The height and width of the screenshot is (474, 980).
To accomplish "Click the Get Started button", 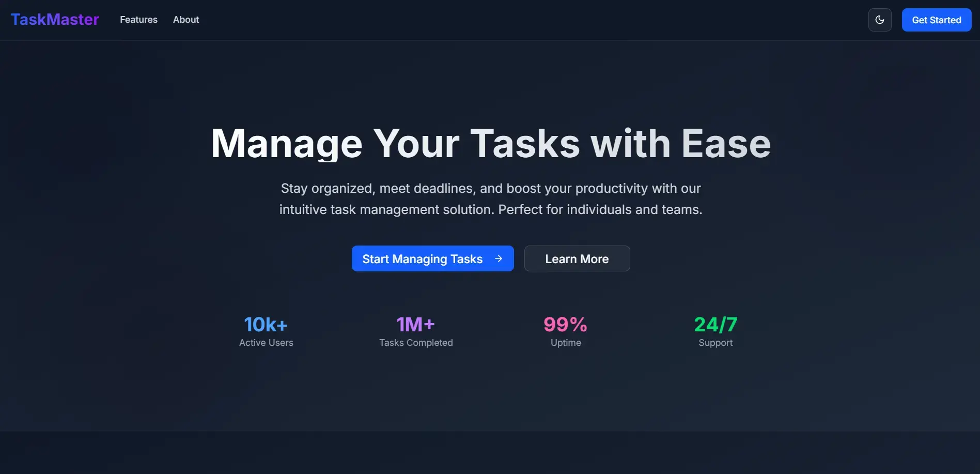I will pyautogui.click(x=936, y=20).
